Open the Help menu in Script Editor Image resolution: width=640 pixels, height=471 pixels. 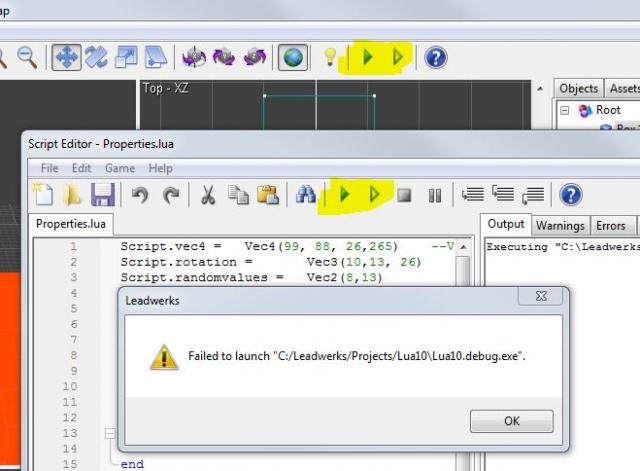point(160,168)
